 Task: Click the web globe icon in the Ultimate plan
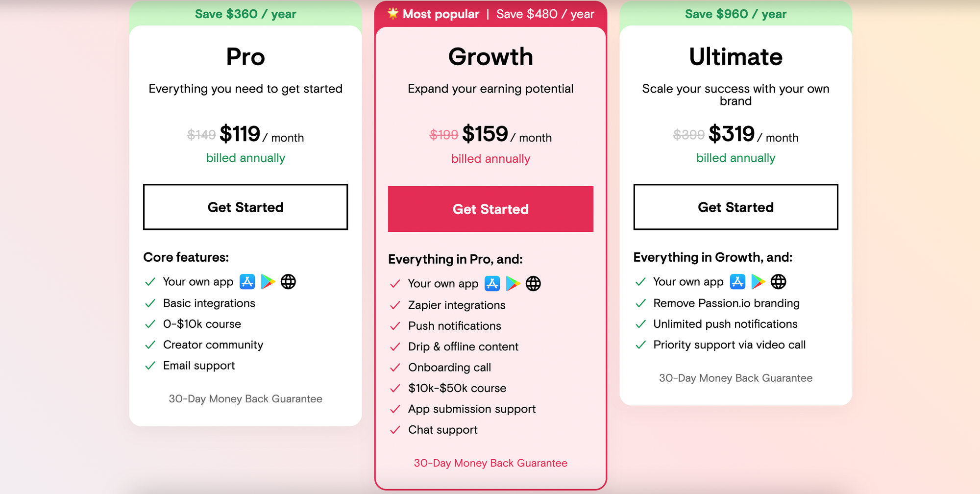click(778, 281)
